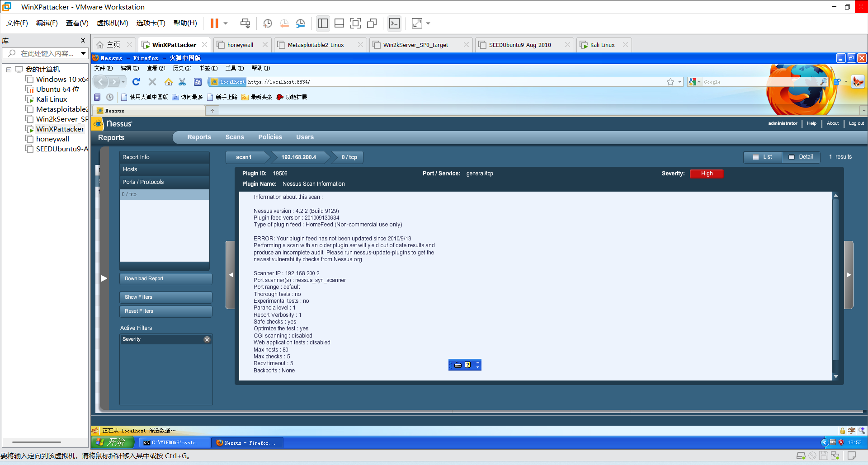Image resolution: width=868 pixels, height=465 pixels.
Task: Open the Nessus About link
Action: [832, 123]
